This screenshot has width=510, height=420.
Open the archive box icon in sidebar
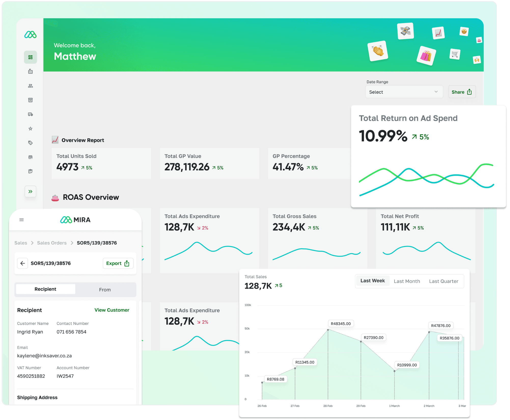click(x=30, y=100)
